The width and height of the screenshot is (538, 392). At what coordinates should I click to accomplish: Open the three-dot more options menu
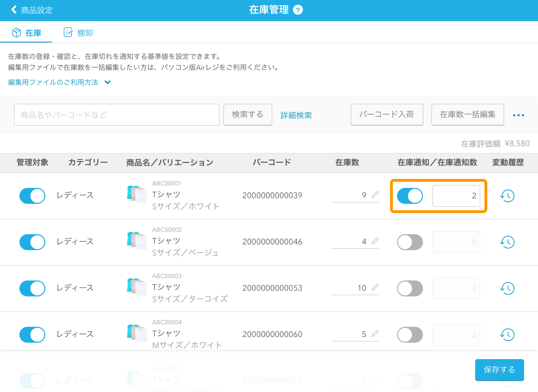click(518, 115)
